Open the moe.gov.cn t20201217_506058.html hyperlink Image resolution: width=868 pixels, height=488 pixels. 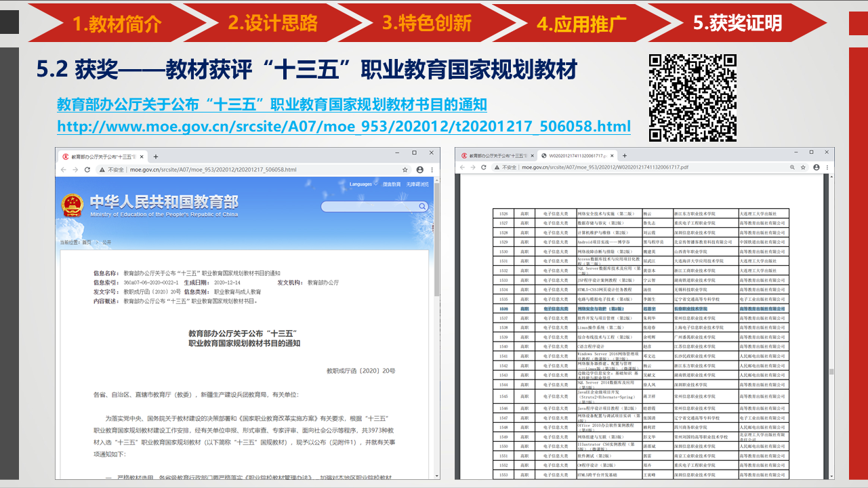(344, 126)
